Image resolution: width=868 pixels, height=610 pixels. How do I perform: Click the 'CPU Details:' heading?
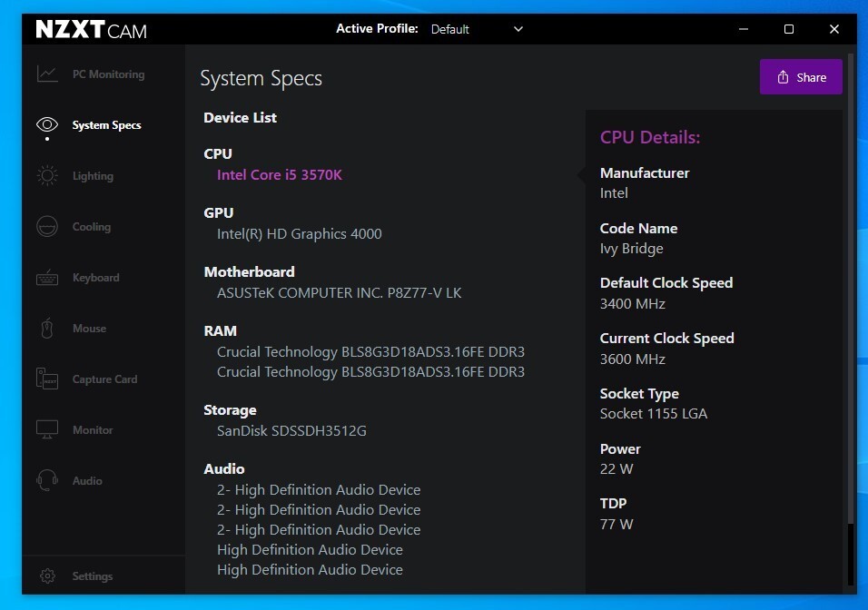click(650, 137)
